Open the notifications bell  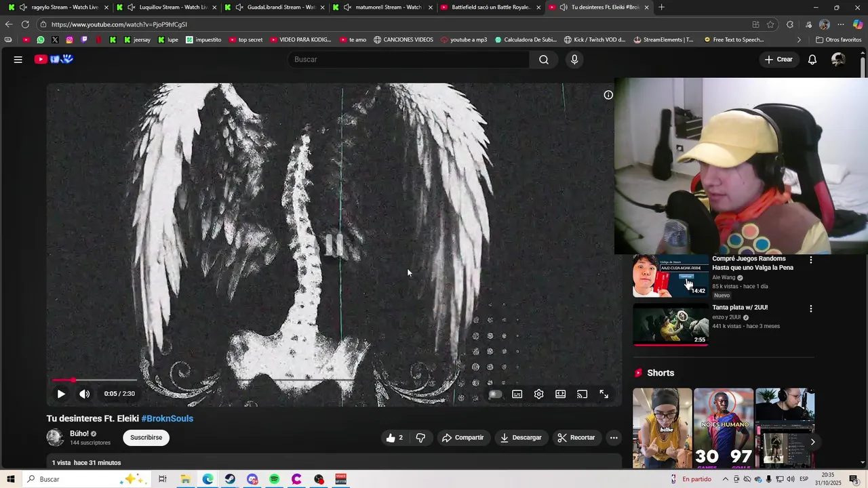point(812,60)
